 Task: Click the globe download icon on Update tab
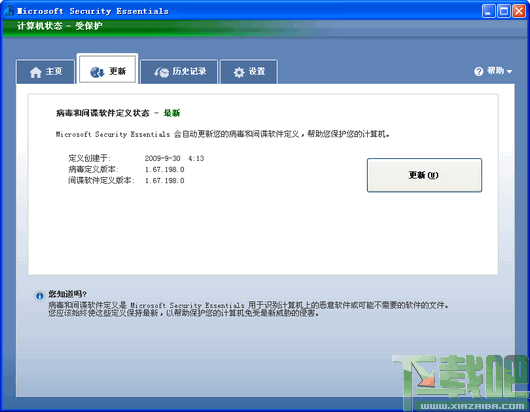[x=97, y=72]
